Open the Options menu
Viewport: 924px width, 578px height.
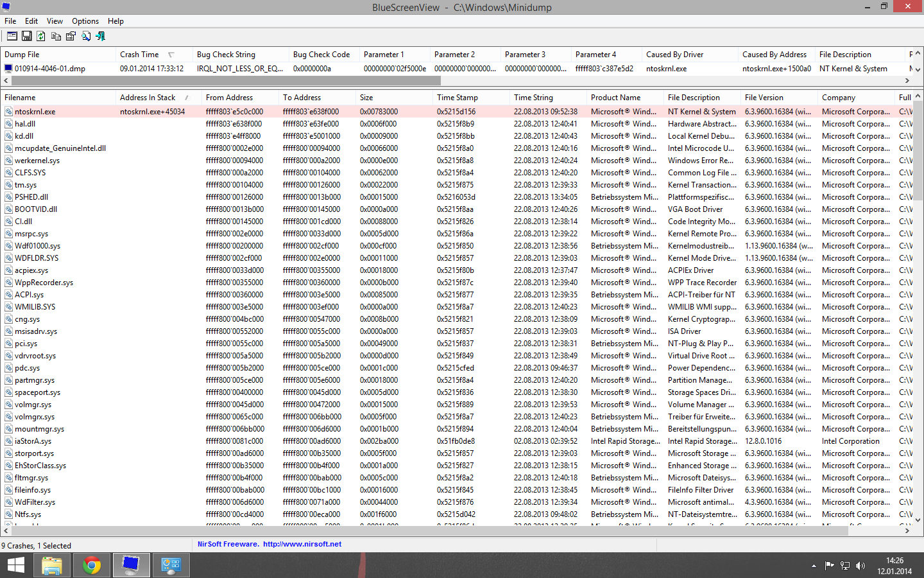[x=85, y=21]
